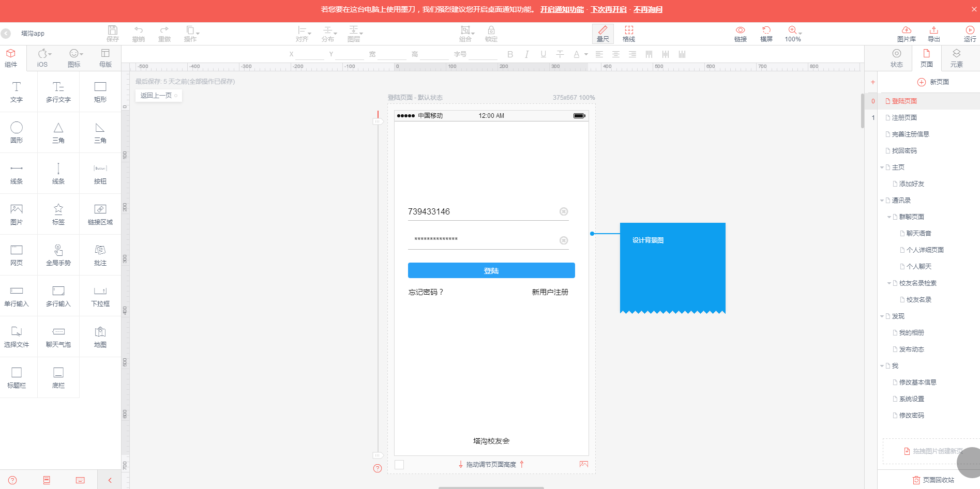Toggle bold text formatting
Viewport: 980px width, 489px height.
tap(510, 54)
